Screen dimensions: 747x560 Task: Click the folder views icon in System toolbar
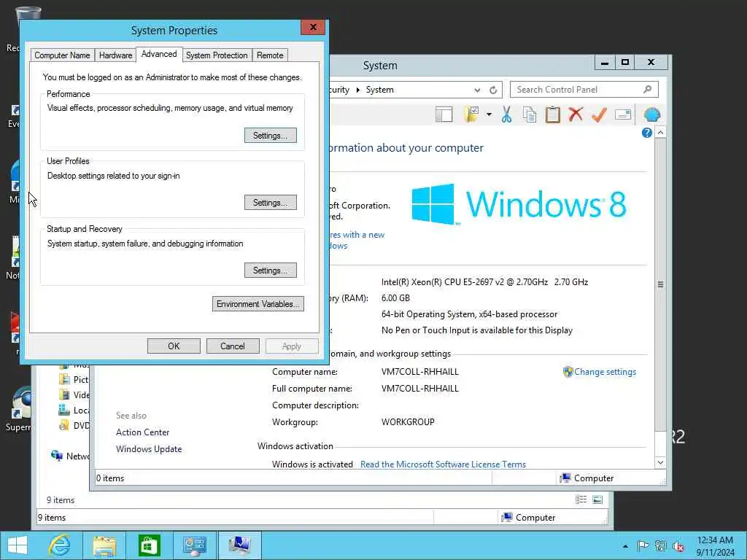pos(471,114)
